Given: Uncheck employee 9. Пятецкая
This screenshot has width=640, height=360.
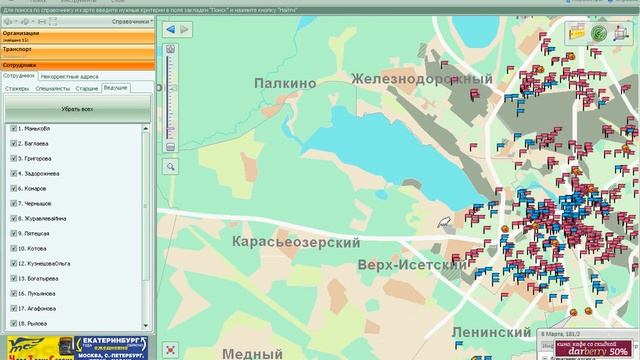Looking at the screenshot, I should click(13, 233).
